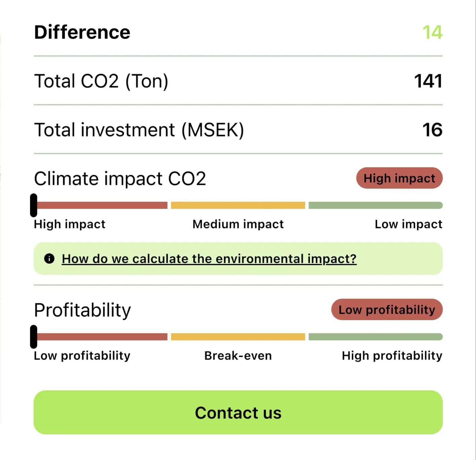Click the green segment of the climate impact bar
The height and width of the screenshot is (460, 476).
(x=375, y=205)
